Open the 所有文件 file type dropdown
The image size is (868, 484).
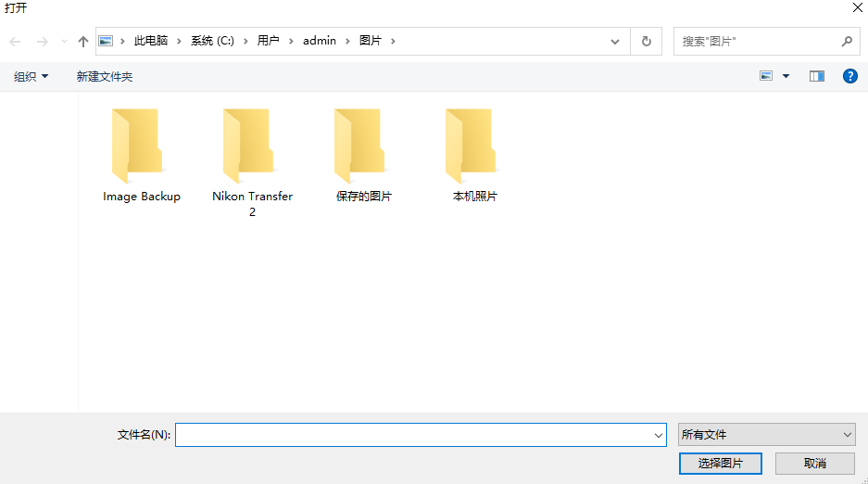[766, 435]
